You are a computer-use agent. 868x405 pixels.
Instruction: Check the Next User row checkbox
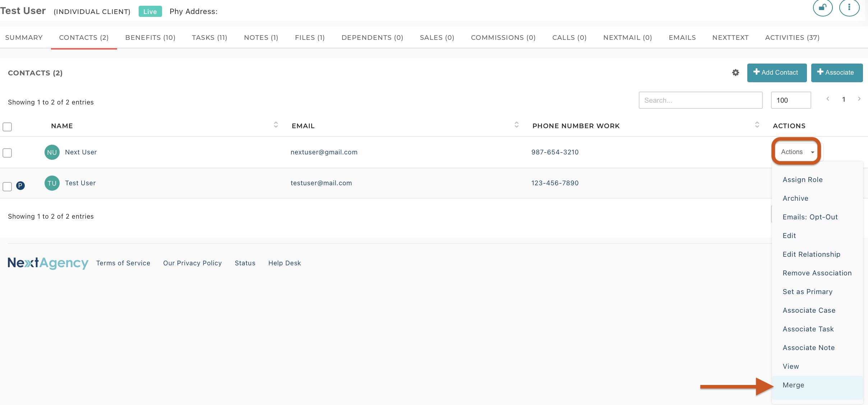7,153
